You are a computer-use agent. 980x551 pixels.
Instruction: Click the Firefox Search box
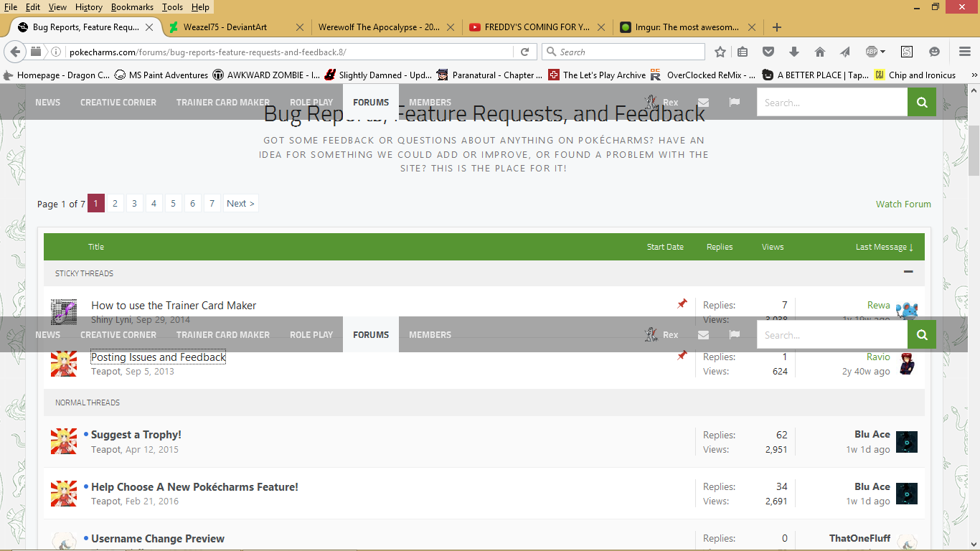[x=623, y=52]
